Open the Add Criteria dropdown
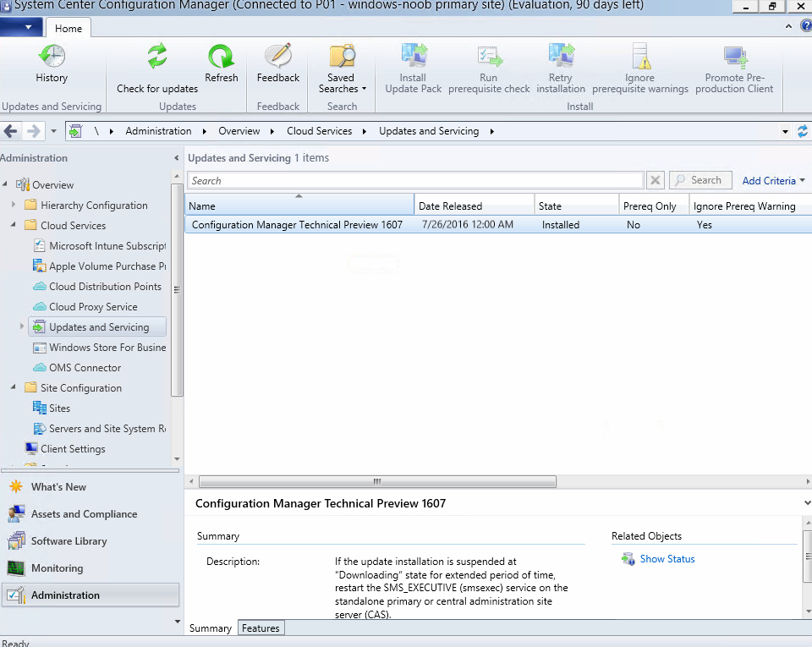Viewport: 812px width, 647px height. (774, 181)
